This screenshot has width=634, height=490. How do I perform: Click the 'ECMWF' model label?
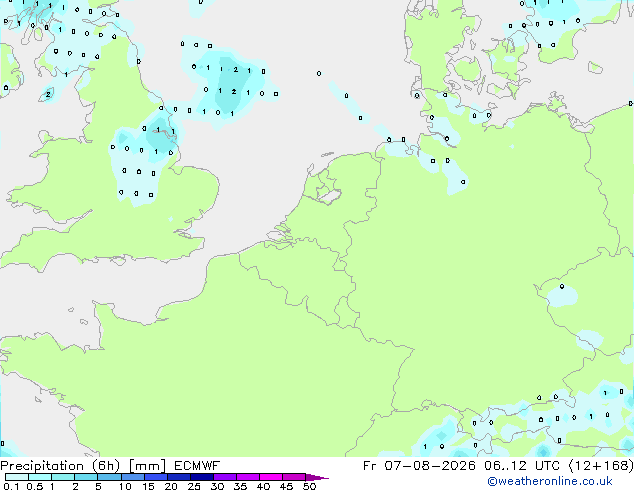[197, 466]
